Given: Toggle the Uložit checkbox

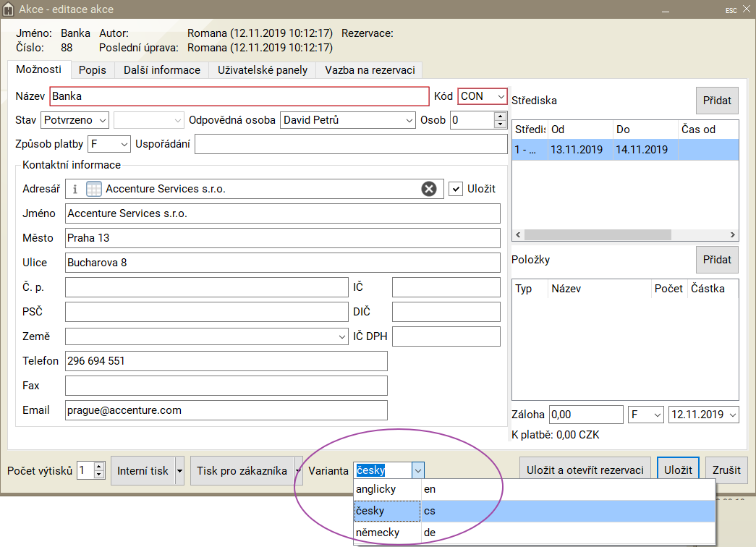Looking at the screenshot, I should [x=455, y=189].
